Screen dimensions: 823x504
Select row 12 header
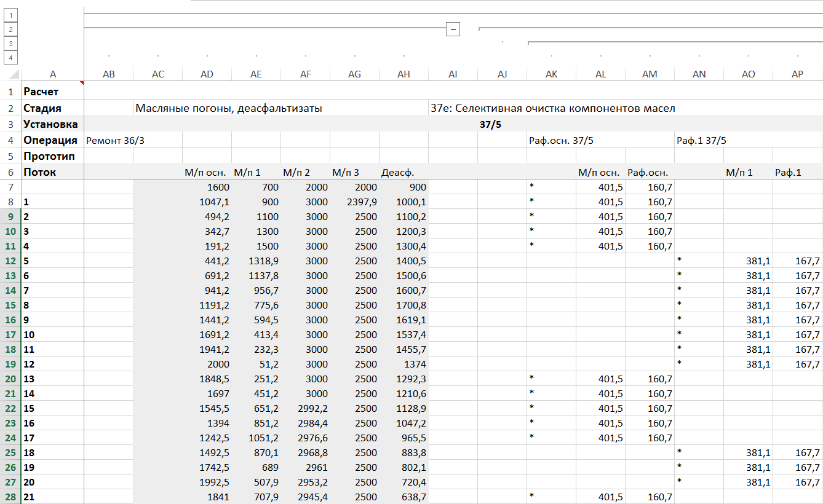tap(10, 261)
